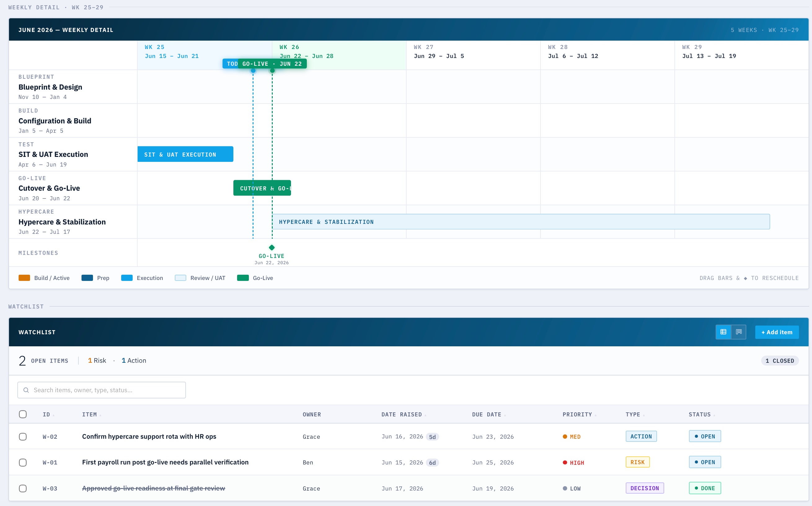This screenshot has width=812, height=506.
Task: Click the Today marker dot
Action: click(253, 71)
